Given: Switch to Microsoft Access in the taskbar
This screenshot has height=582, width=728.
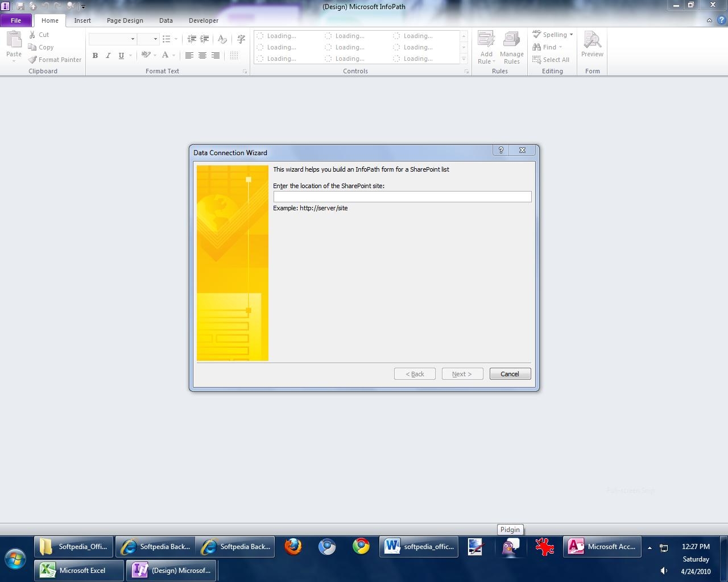Looking at the screenshot, I should (603, 547).
